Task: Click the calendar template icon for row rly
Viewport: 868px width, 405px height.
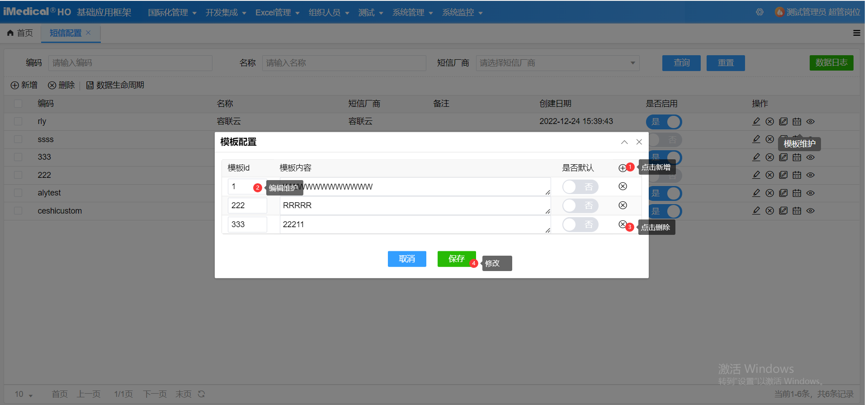Action: click(797, 121)
